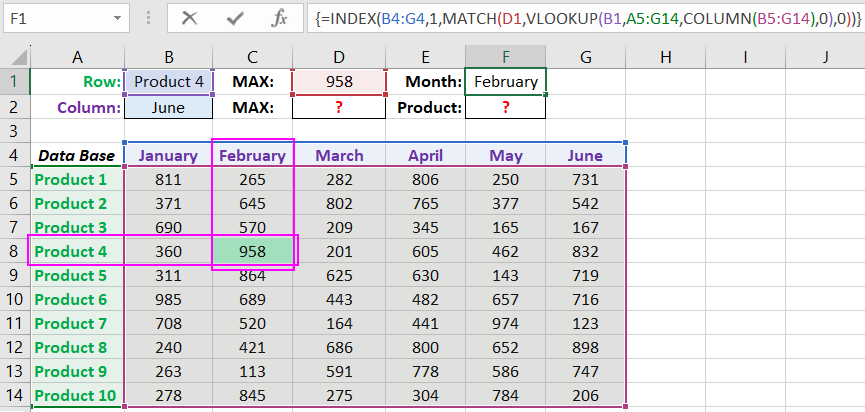The width and height of the screenshot is (865, 412).
Task: Click the Data Base header cell
Action: point(77,155)
